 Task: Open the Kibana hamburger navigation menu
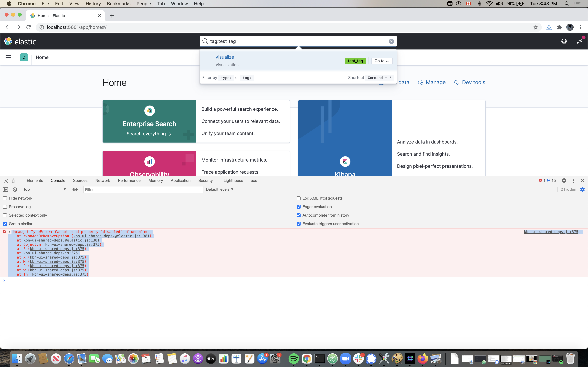pyautogui.click(x=8, y=57)
